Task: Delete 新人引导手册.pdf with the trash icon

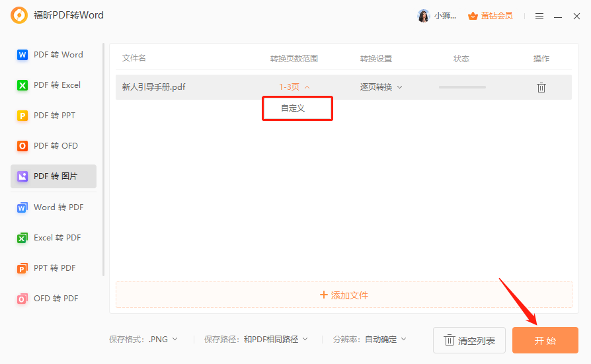Action: pos(541,87)
